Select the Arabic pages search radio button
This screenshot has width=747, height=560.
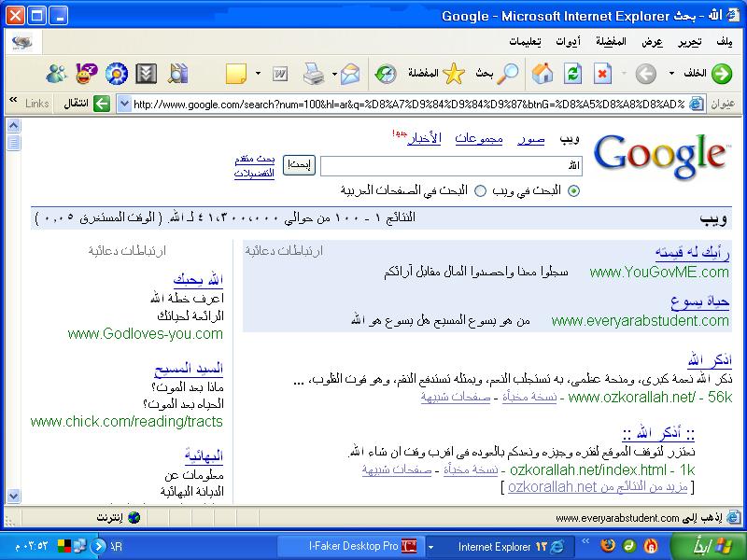coord(480,191)
